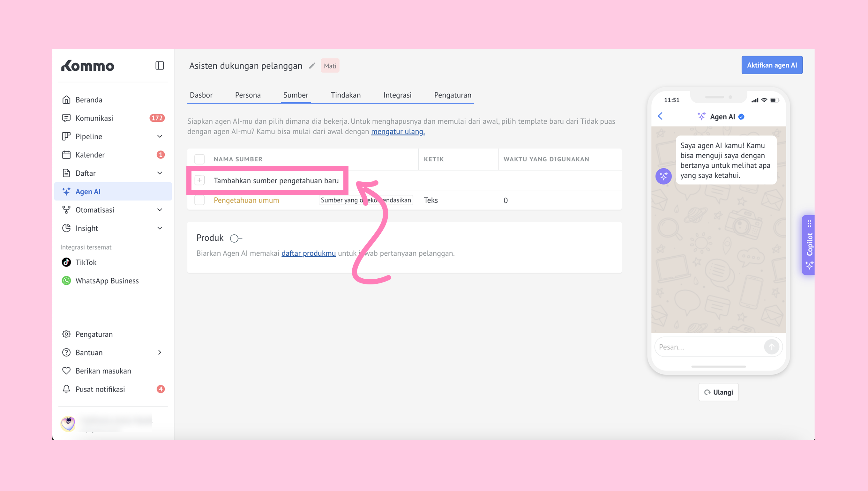Switch to the Persona tab
This screenshot has height=491, width=868.
(248, 95)
